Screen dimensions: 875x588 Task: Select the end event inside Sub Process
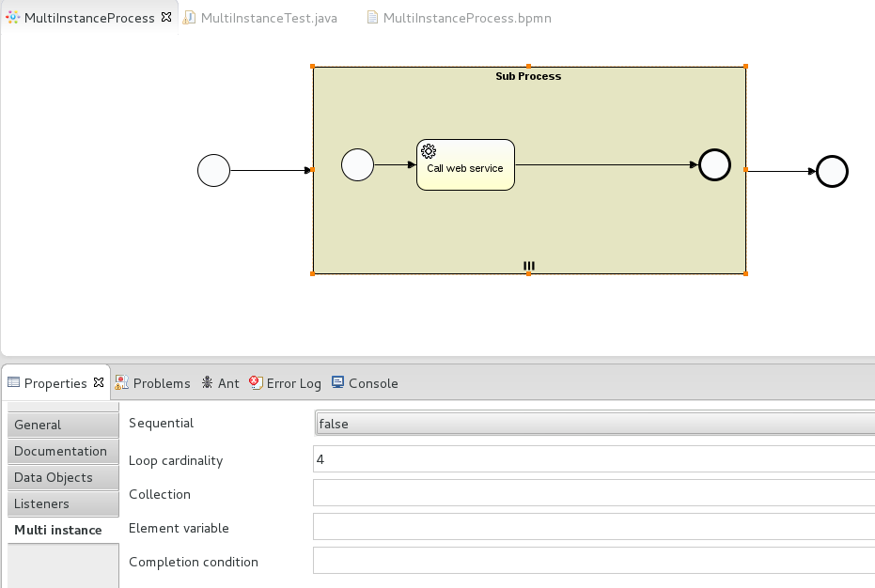click(714, 165)
